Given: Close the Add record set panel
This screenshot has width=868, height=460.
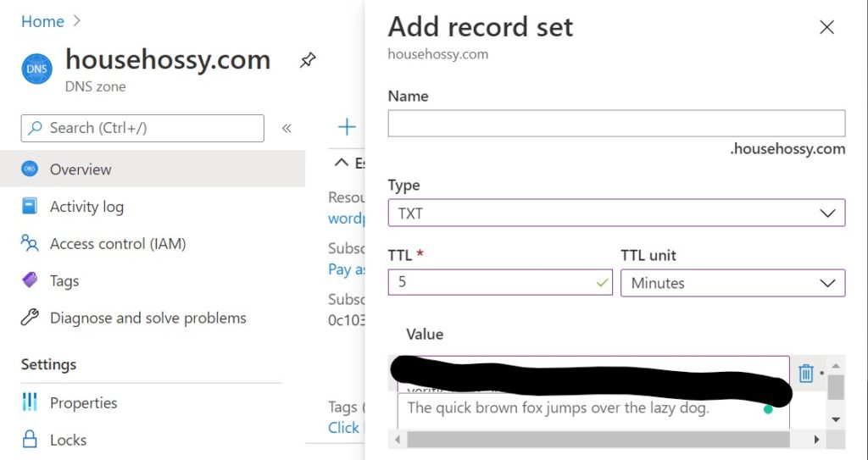Looking at the screenshot, I should [x=826, y=27].
